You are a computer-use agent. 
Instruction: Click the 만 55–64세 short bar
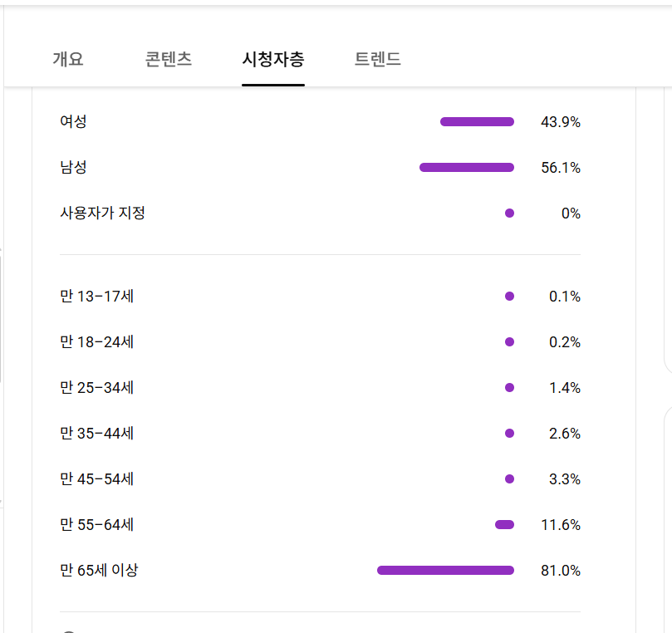[x=504, y=525]
